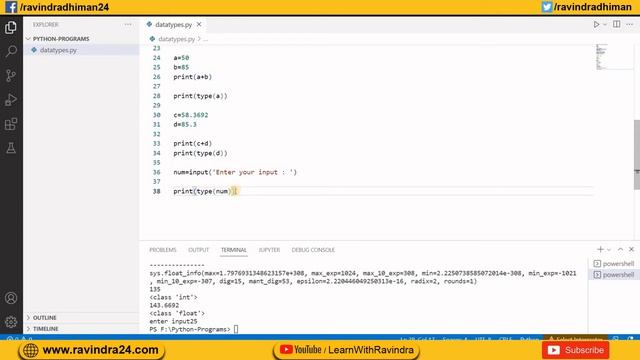Switch to the DEBUG CONSOLE tab
The width and height of the screenshot is (640, 360).
pos(313,250)
